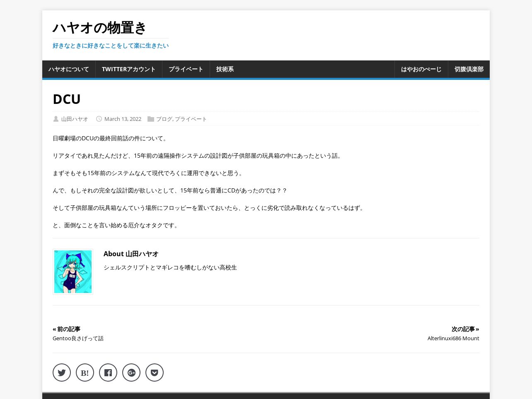This screenshot has width=532, height=399.
Task: Click the 次の記事 » label
Action: tap(465, 329)
